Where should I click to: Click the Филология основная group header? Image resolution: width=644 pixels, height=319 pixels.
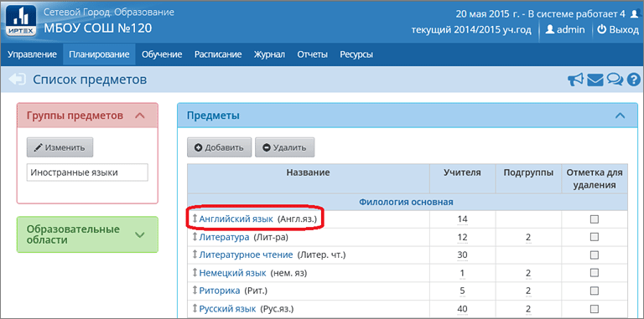pos(406,202)
